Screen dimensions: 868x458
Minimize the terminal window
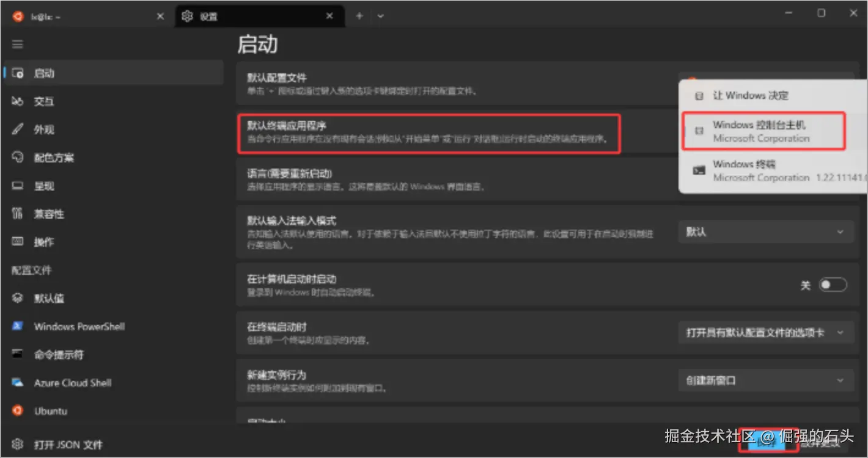point(788,13)
